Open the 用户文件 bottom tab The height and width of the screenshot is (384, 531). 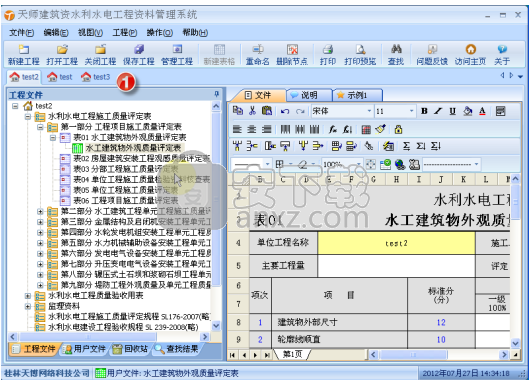pos(85,349)
